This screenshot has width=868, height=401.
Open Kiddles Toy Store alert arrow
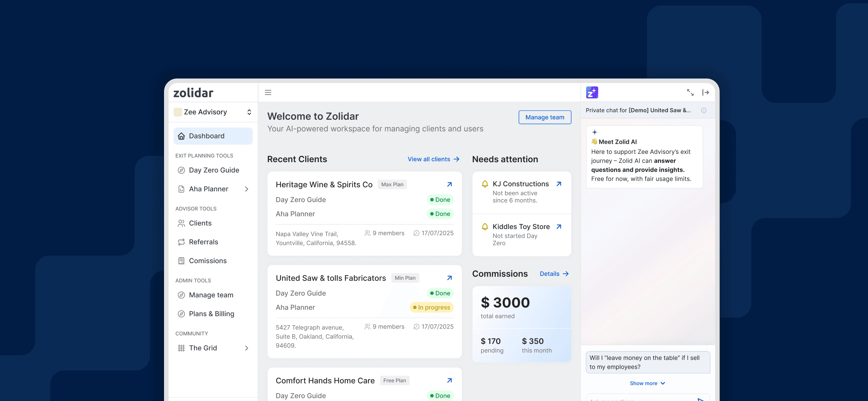pyautogui.click(x=559, y=227)
